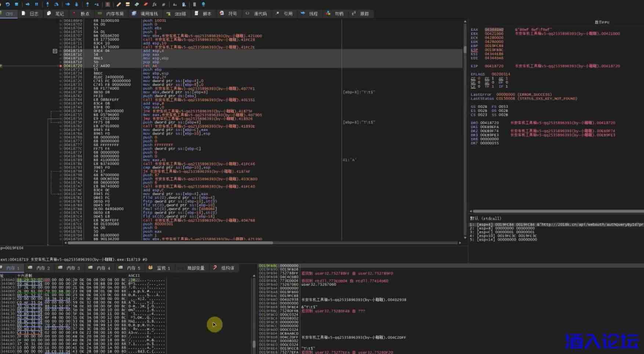Viewport: 644px width, 354px height.
Task: Click the 显示FPU register toggle
Action: [602, 22]
